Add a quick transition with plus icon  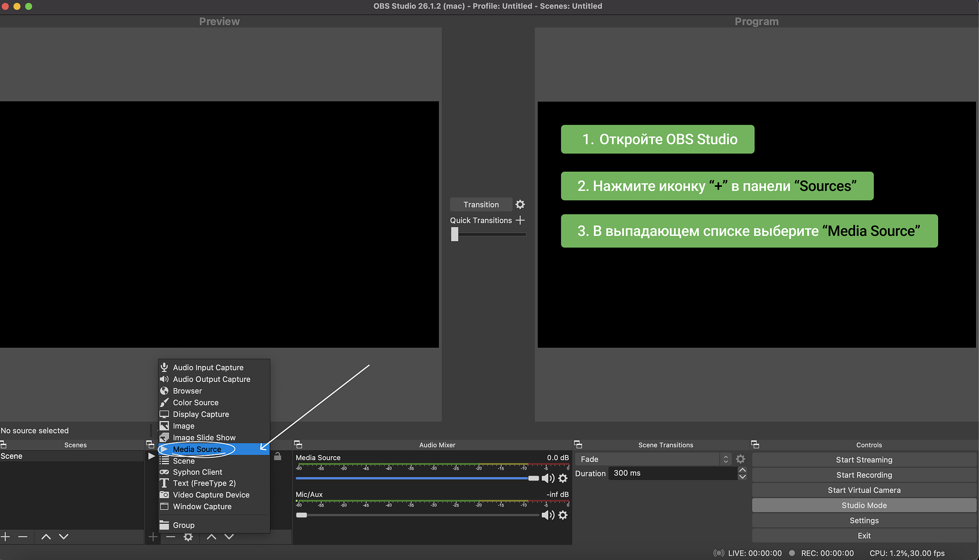click(520, 220)
